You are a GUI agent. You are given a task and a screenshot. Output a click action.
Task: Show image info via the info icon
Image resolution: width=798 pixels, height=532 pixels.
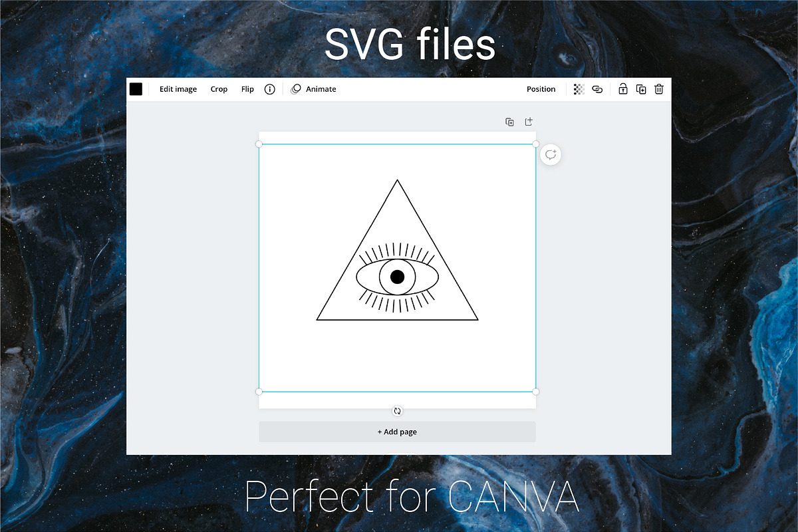pos(269,89)
